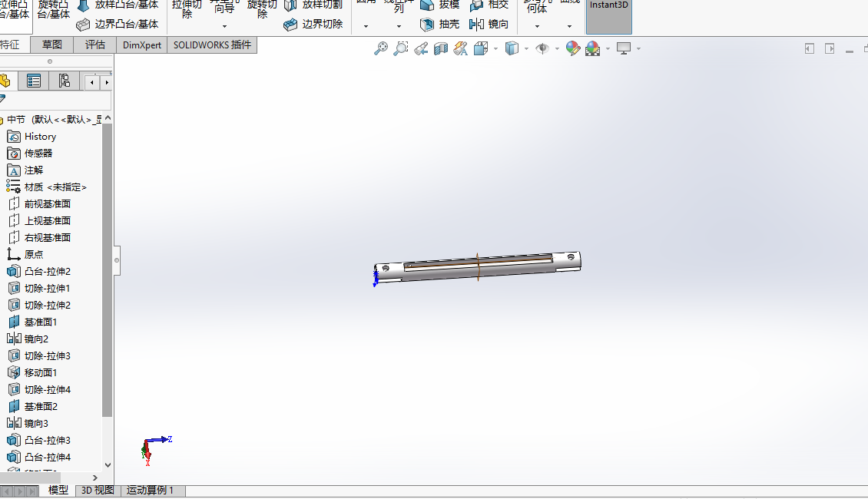Open dropdown under 线性阵列
This screenshot has height=499, width=868.
[399, 27]
